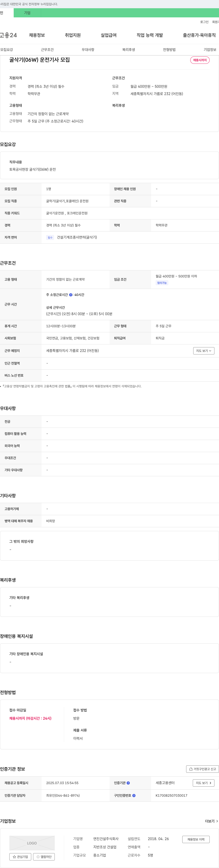Select industry value 지반조성 건설업

pos(105,847)
